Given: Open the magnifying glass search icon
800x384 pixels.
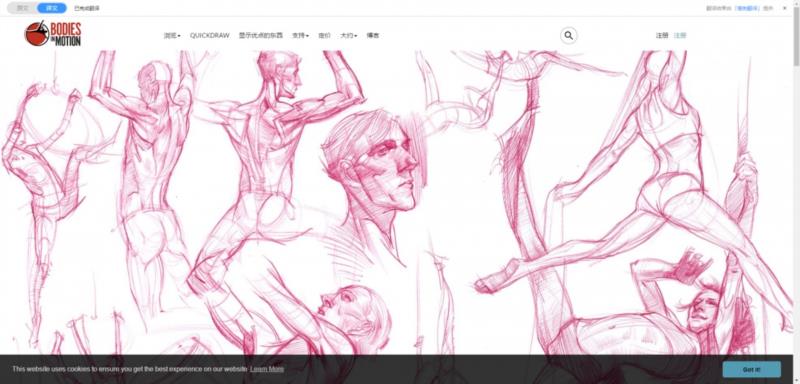Looking at the screenshot, I should click(x=569, y=36).
